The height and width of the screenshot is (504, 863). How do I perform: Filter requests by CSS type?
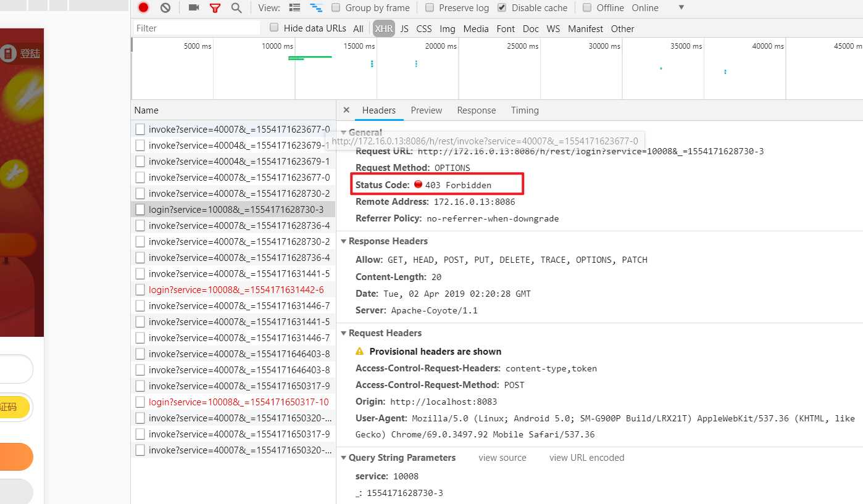pyautogui.click(x=424, y=28)
